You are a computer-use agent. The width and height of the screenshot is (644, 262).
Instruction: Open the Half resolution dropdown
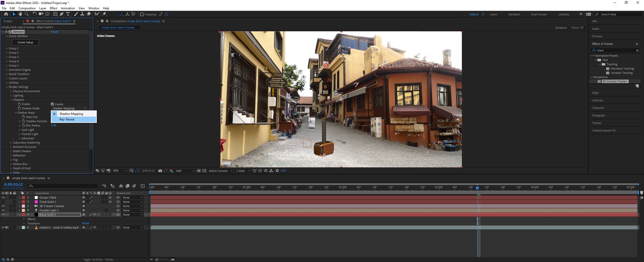[185, 171]
